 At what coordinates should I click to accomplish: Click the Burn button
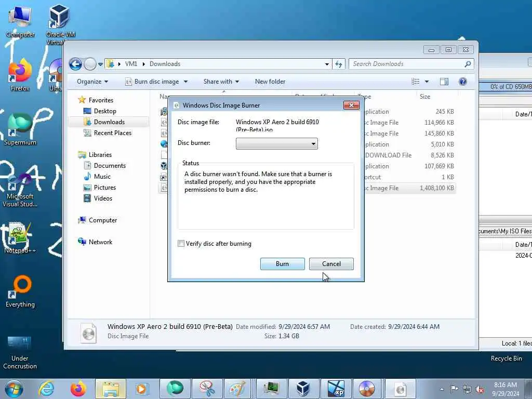pyautogui.click(x=282, y=263)
